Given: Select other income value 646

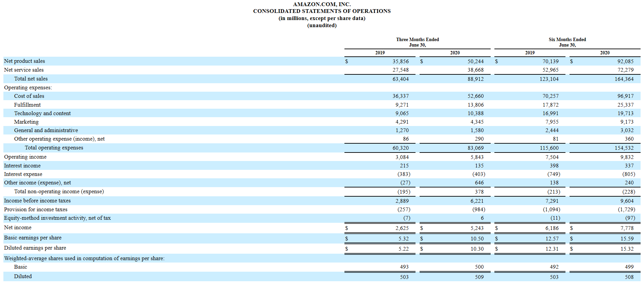Looking at the screenshot, I should (479, 183).
